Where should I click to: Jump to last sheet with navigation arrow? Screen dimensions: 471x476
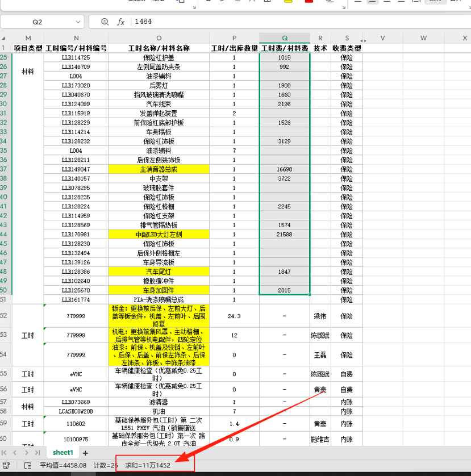[x=37, y=453]
